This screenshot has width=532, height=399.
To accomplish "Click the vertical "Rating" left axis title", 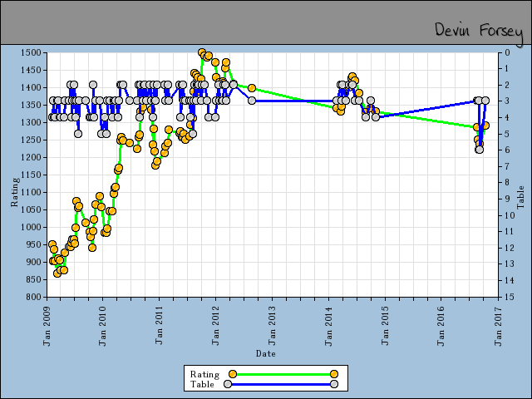I will [x=15, y=192].
